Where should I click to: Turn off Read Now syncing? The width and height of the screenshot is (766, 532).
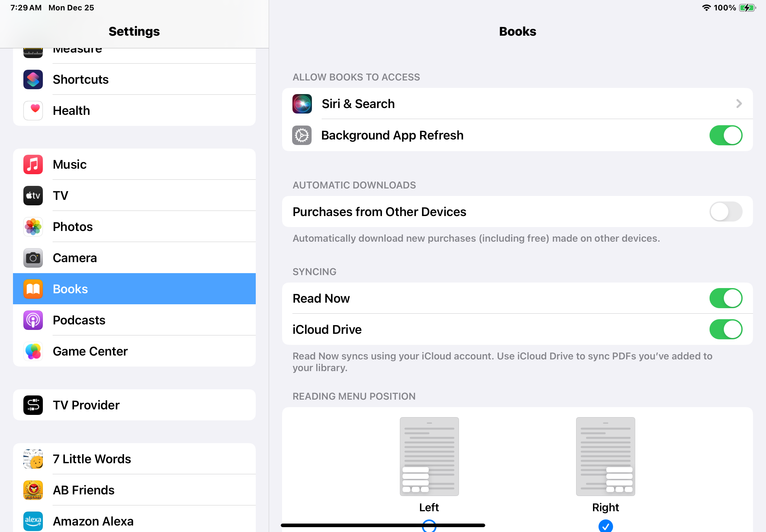click(x=725, y=298)
